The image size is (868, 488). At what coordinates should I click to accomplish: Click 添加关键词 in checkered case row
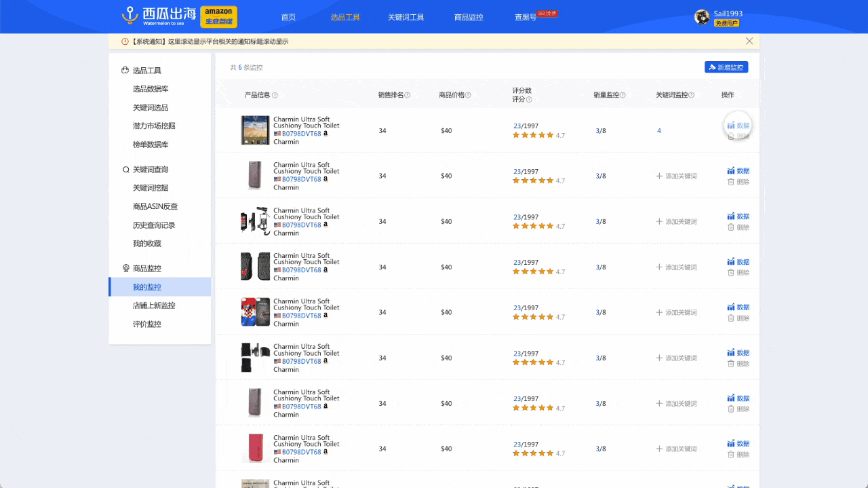click(x=676, y=313)
